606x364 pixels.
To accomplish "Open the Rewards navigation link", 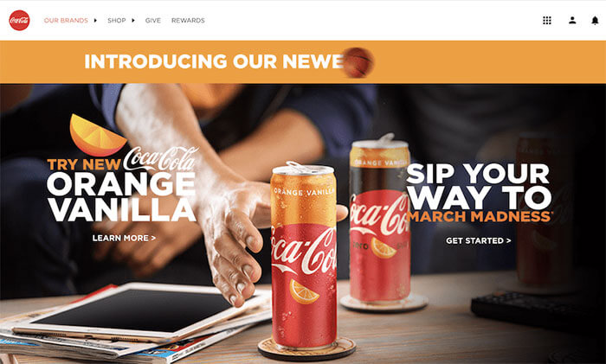I will [188, 21].
